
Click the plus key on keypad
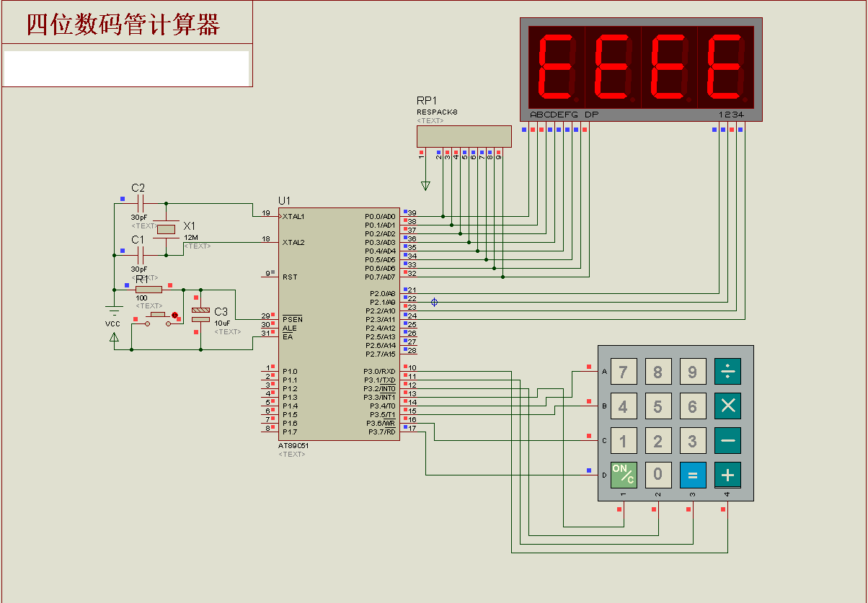pos(728,475)
